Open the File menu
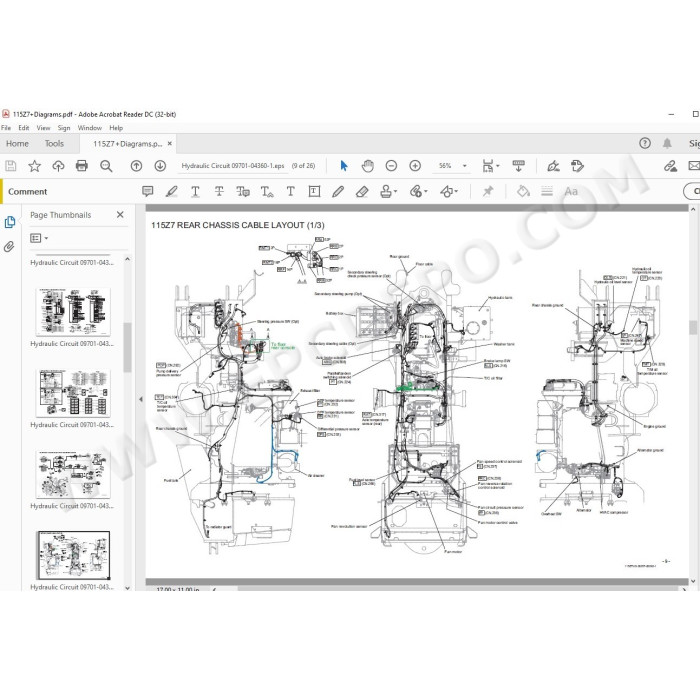This screenshot has width=700, height=700. click(x=6, y=128)
